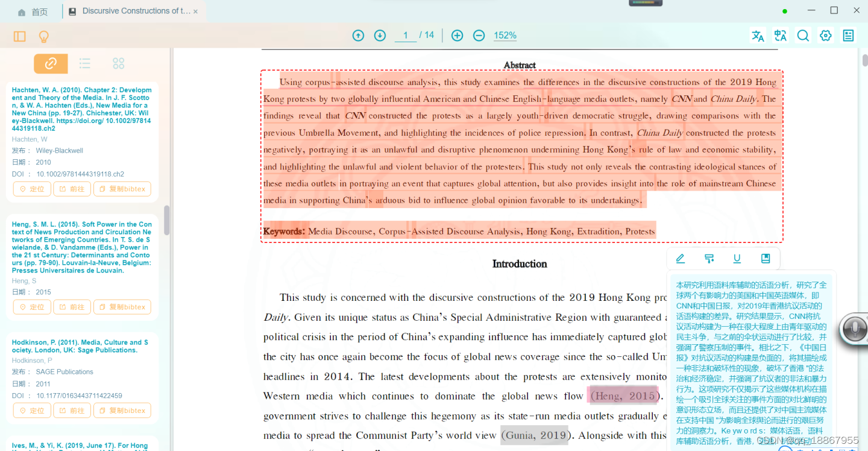Click the sidebar reference list scrollbar
Viewport: 868px width, 451px height.
[166, 221]
